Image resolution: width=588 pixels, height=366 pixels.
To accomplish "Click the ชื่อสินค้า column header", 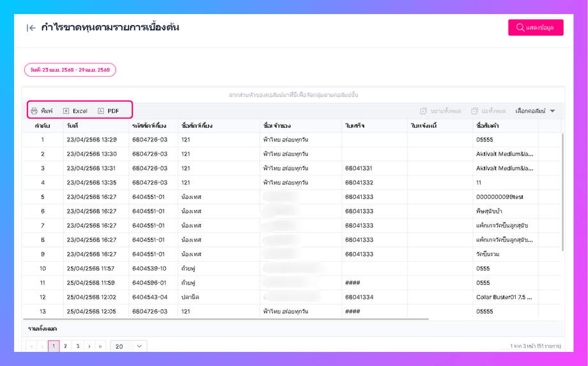I will click(x=506, y=126).
